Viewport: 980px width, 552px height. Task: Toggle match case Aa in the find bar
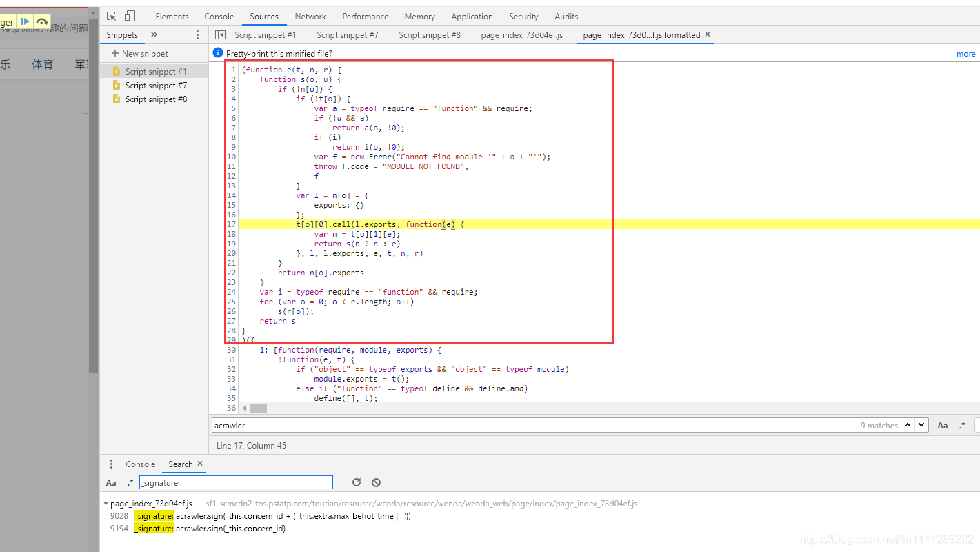tap(942, 426)
